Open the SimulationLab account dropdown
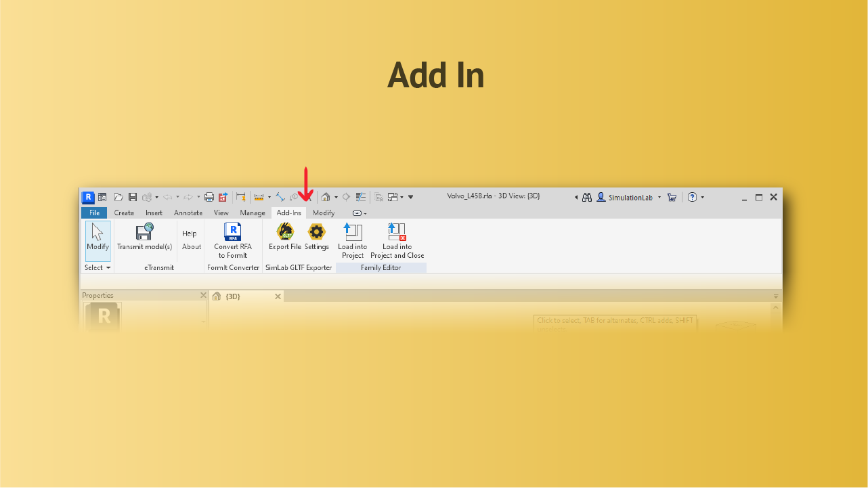868x488 pixels. click(659, 197)
